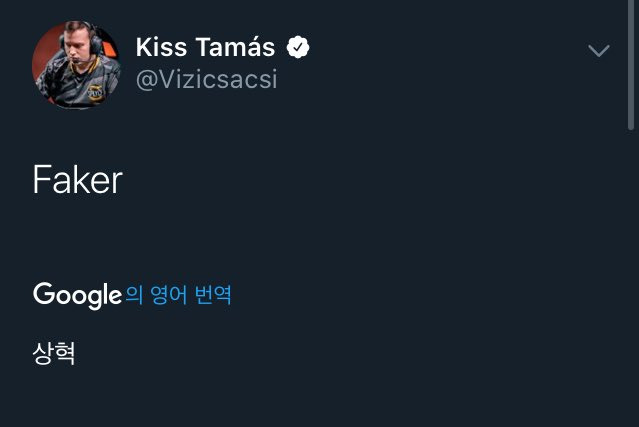Select the checkmark badge next to Kiss Tamás
Viewport: 639px width, 427px height.
298,47
